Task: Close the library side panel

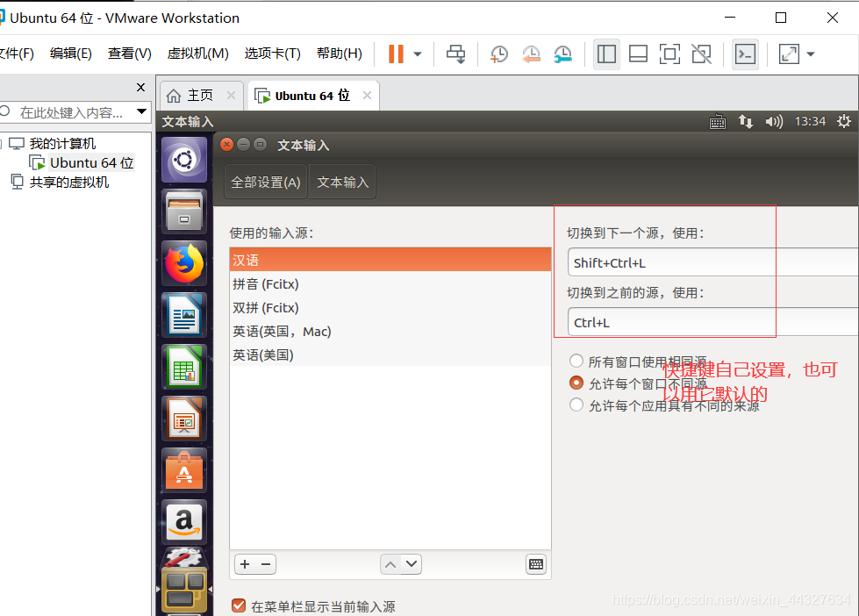Action: pos(140,87)
